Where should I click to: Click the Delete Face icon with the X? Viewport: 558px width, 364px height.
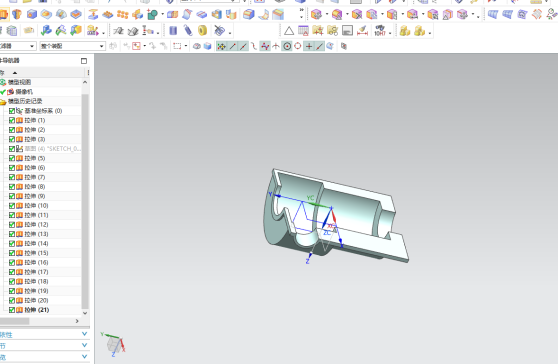(357, 15)
